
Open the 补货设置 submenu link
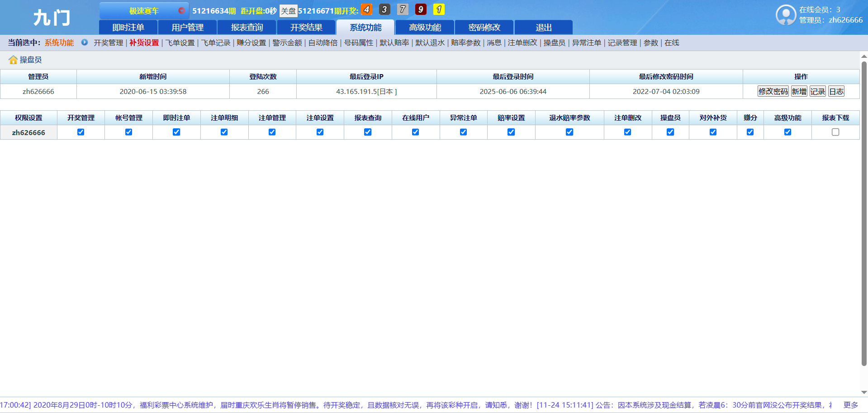144,42
